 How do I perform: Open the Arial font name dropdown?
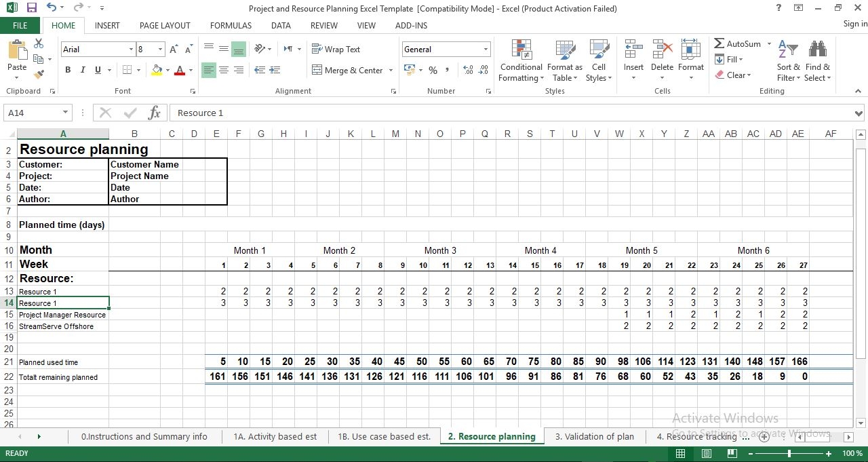pos(131,50)
